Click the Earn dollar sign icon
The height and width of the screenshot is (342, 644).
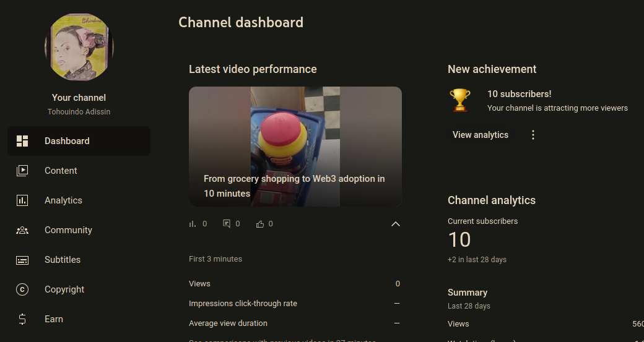click(22, 319)
